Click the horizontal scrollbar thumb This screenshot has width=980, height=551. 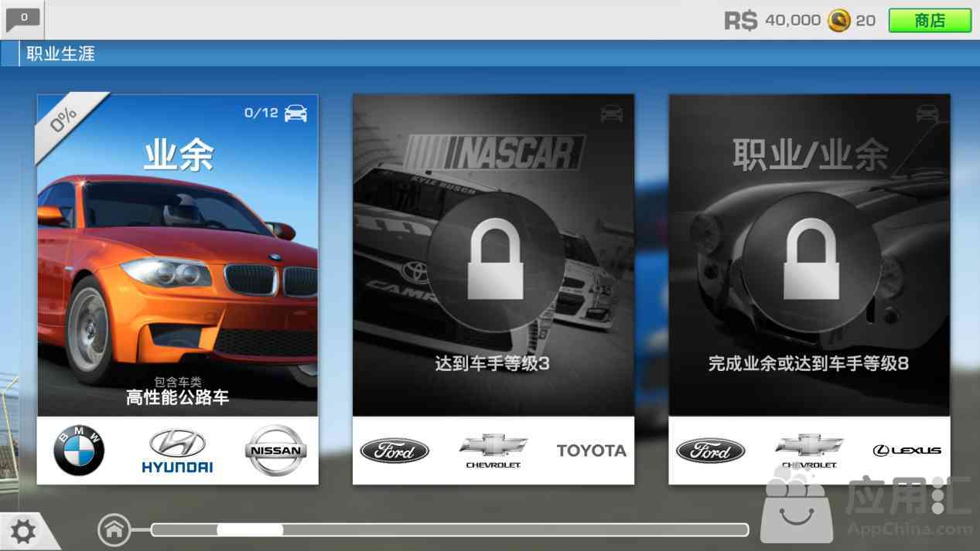click(x=250, y=530)
